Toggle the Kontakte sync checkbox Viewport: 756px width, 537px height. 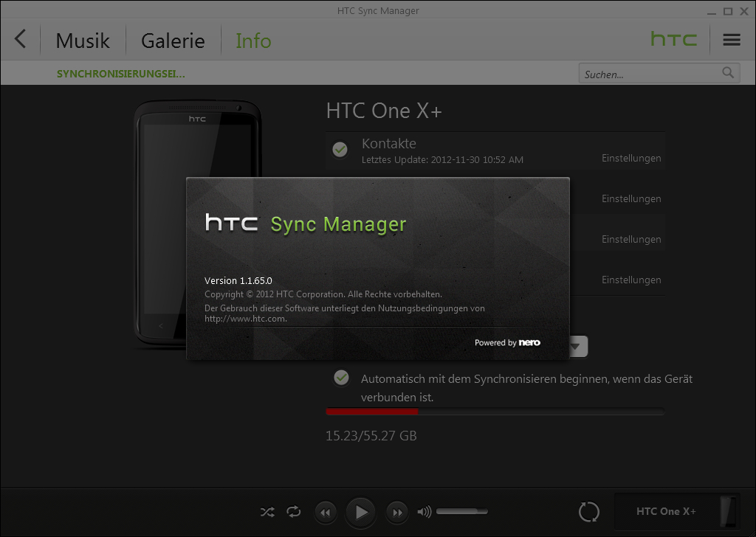[340, 149]
